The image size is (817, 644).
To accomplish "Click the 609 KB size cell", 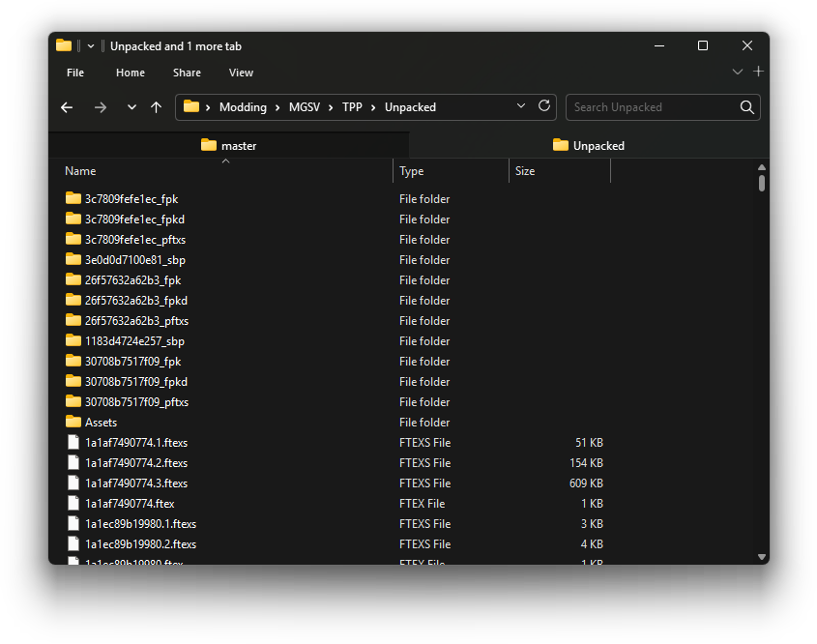I will pyautogui.click(x=586, y=483).
